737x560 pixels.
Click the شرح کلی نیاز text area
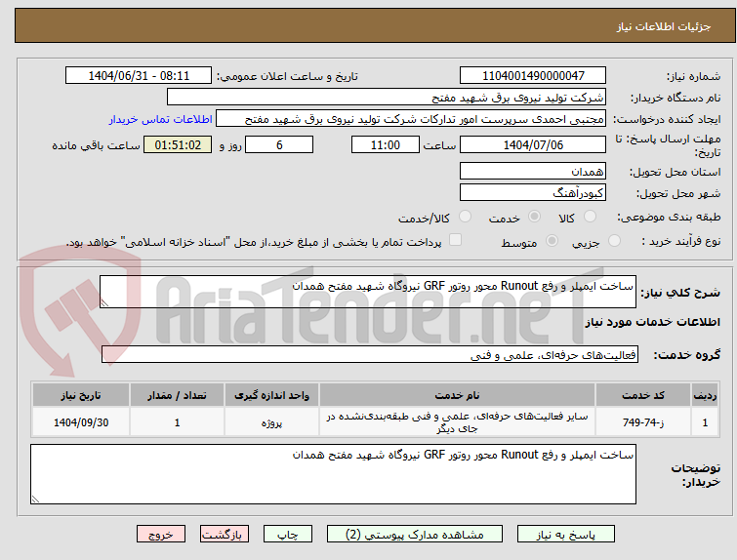point(368,292)
